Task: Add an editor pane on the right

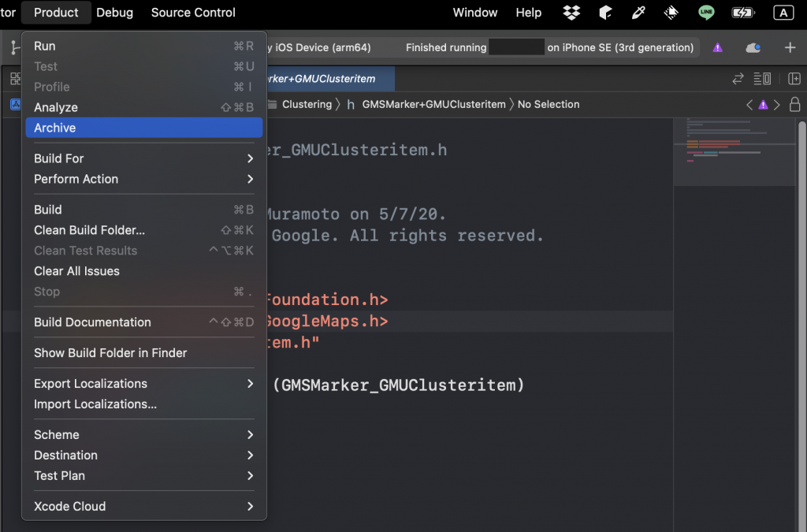Action: click(794, 79)
